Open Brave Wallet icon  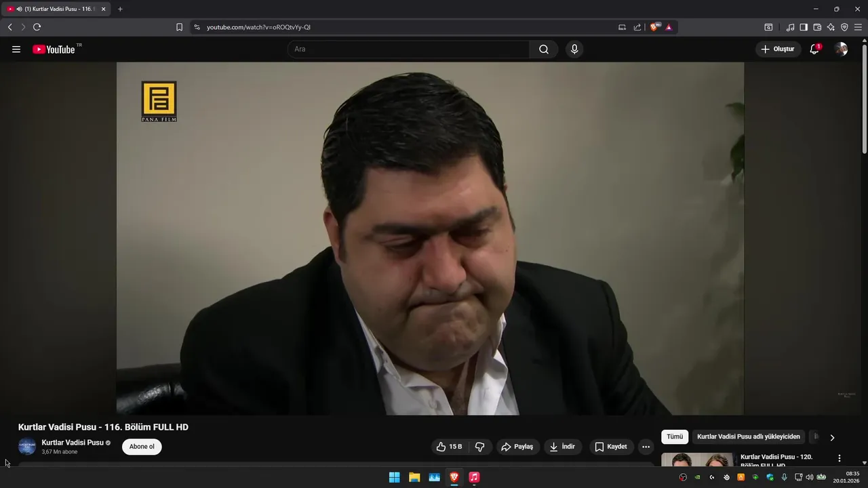pyautogui.click(x=817, y=27)
